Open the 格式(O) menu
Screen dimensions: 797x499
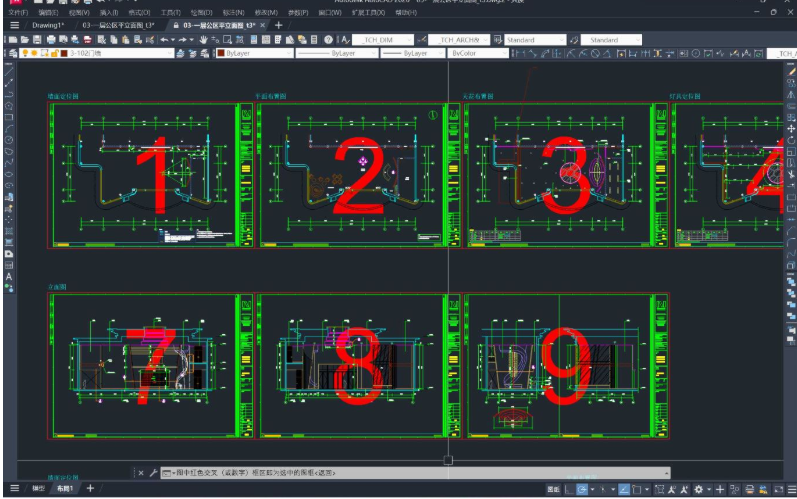click(139, 12)
